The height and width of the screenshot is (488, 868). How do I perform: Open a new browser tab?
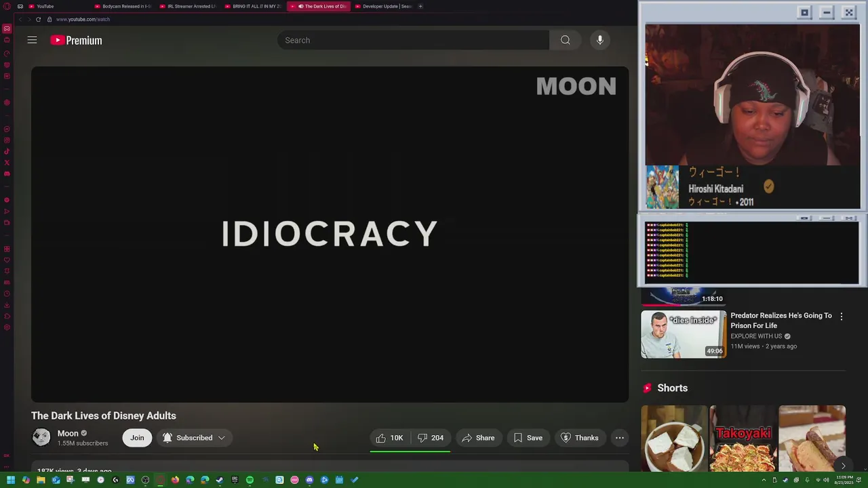pos(420,6)
